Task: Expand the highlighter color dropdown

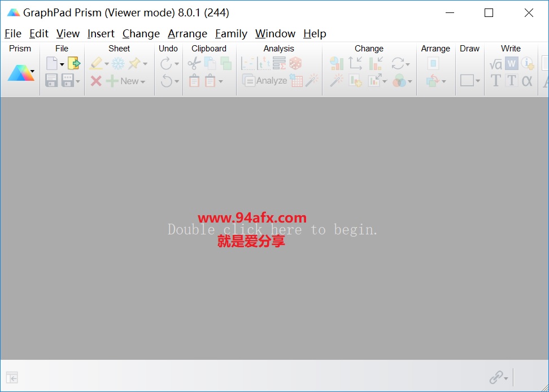Action: coord(106,64)
